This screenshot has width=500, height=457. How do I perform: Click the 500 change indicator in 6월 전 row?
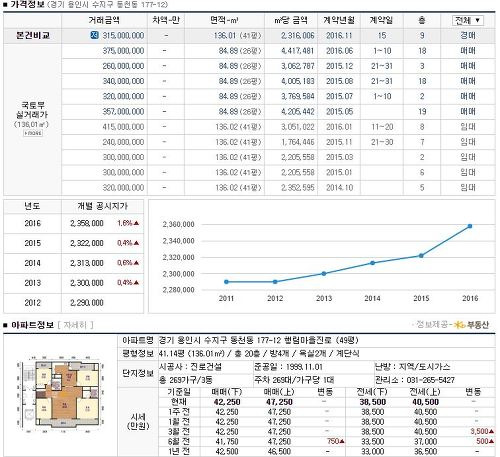point(485,441)
